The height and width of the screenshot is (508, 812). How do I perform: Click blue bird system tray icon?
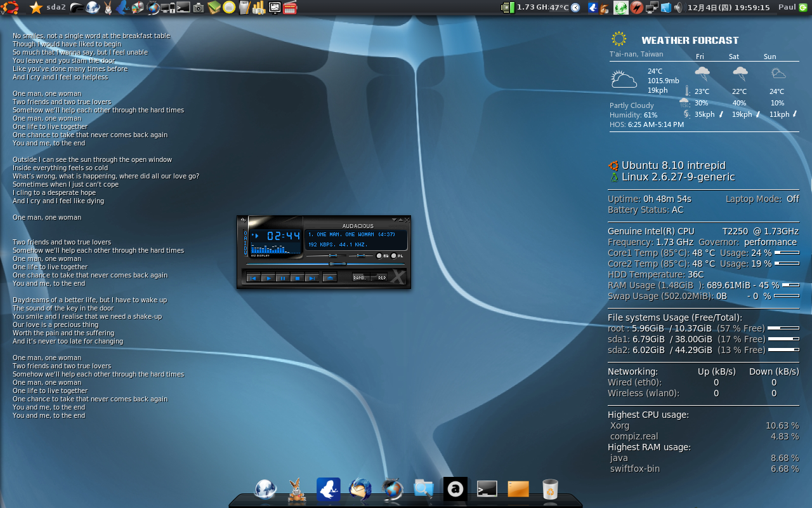(x=593, y=8)
